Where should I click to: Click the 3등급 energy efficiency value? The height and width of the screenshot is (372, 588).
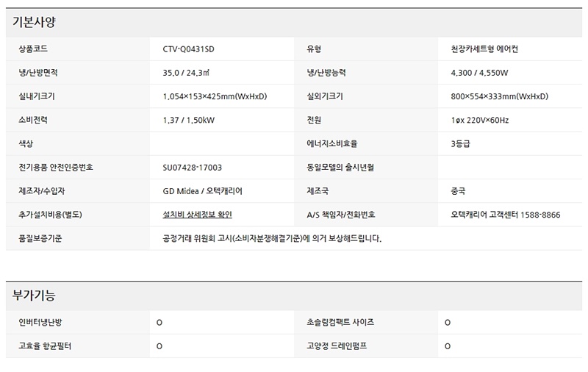pos(461,144)
